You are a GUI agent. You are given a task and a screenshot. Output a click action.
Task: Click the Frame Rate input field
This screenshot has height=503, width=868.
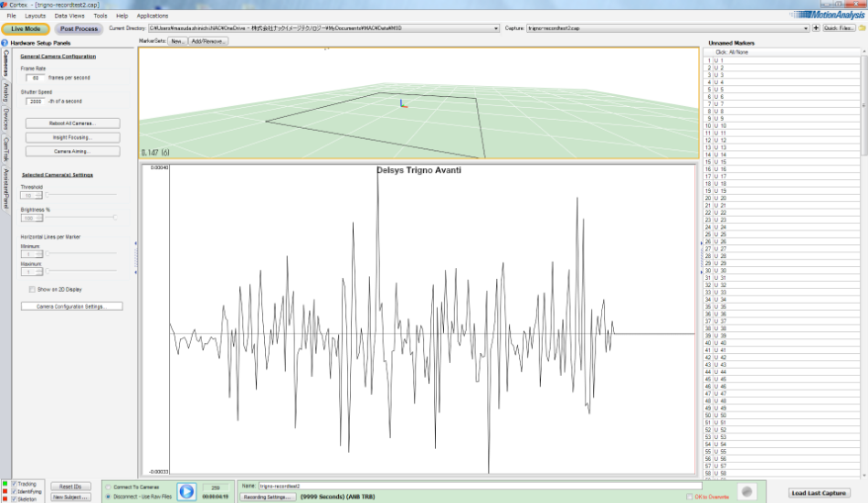[x=36, y=78]
